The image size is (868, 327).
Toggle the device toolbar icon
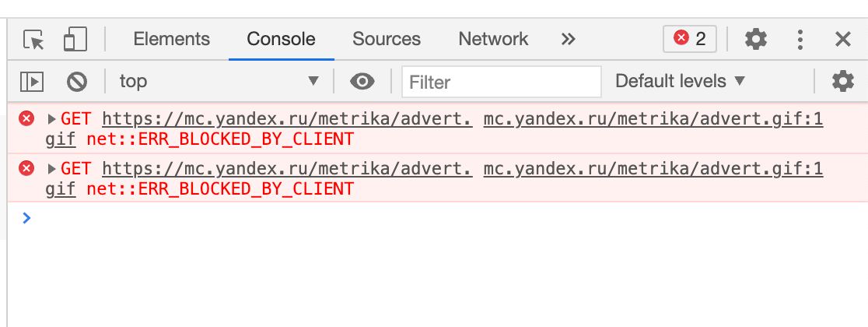coord(75,39)
